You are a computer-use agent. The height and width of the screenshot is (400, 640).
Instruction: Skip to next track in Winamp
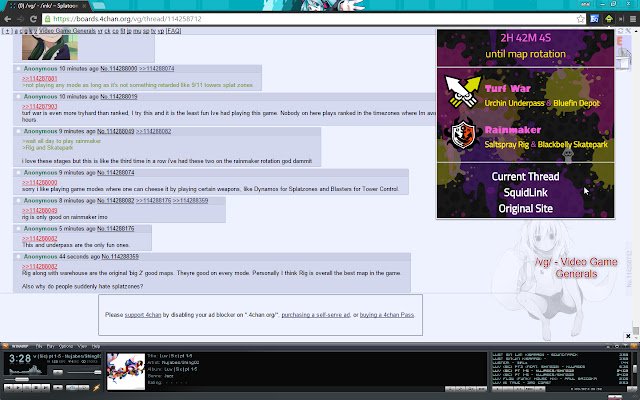coord(45,387)
